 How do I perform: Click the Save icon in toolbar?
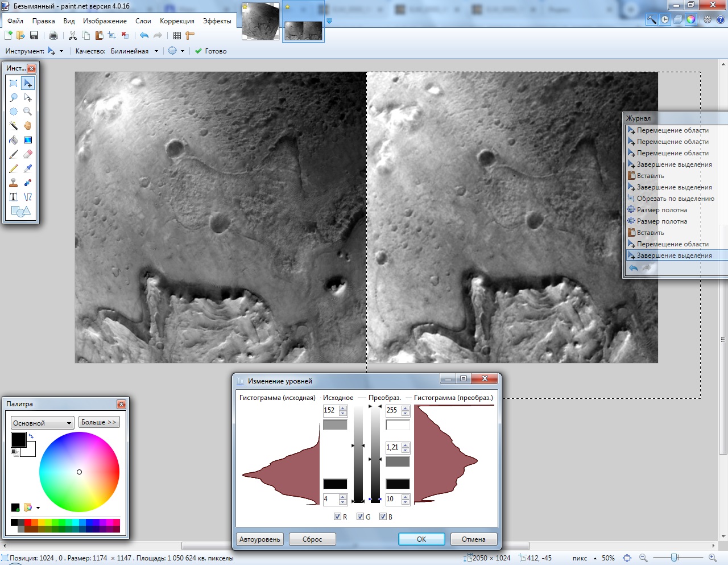(x=34, y=35)
